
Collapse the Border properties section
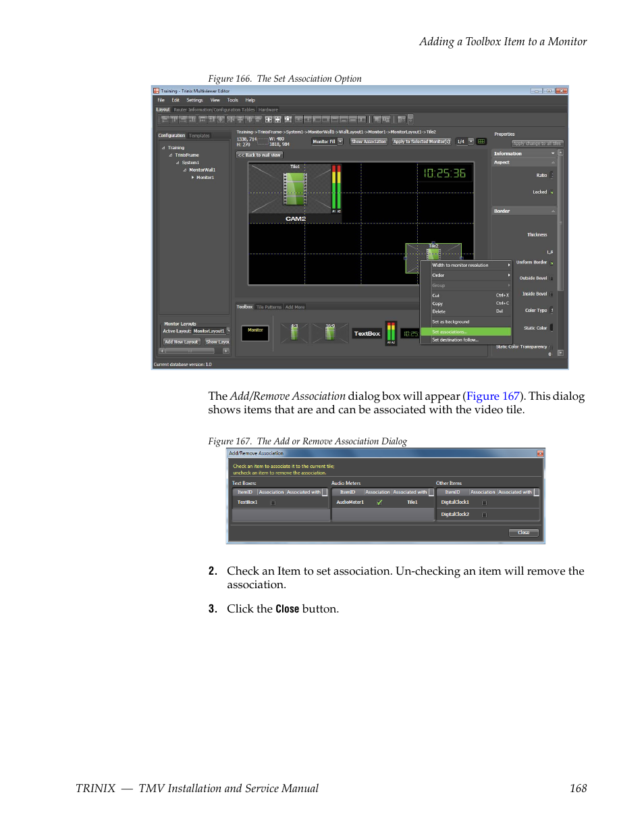pos(553,211)
